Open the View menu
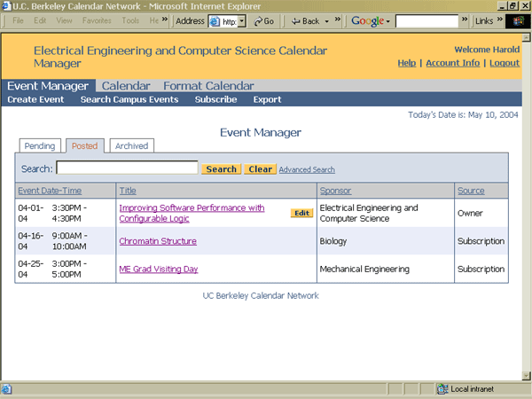Image resolution: width=532 pixels, height=399 pixels. click(64, 20)
